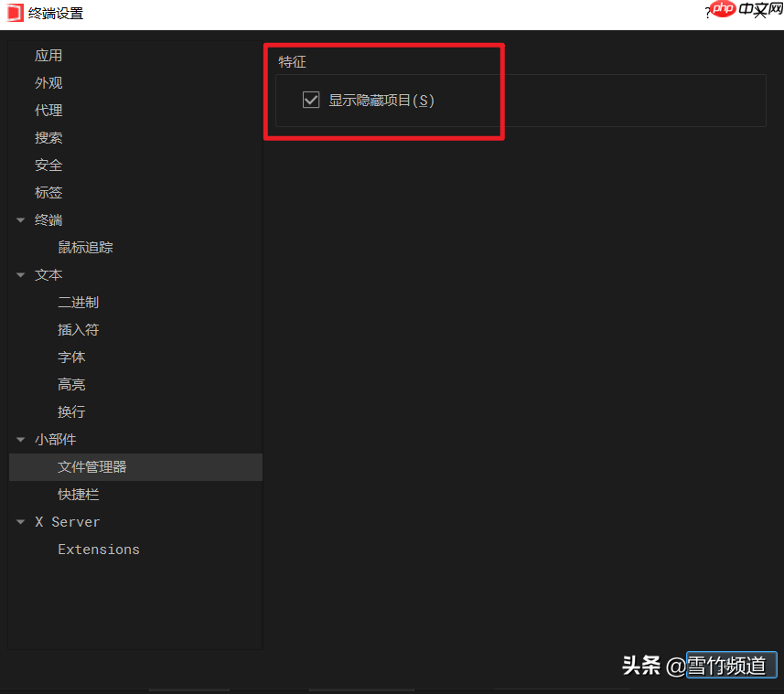Image resolution: width=784 pixels, height=694 pixels.
Task: Click the red app icon in title bar
Action: pos(15,13)
